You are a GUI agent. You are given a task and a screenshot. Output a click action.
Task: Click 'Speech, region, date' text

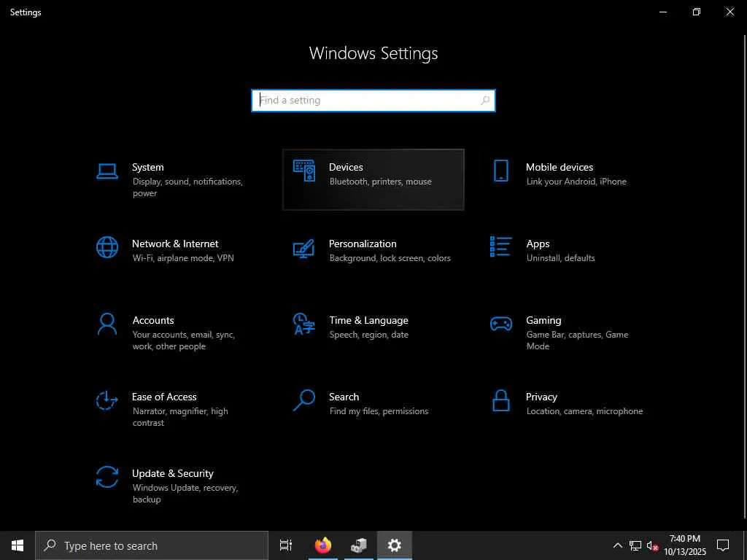[x=368, y=335]
